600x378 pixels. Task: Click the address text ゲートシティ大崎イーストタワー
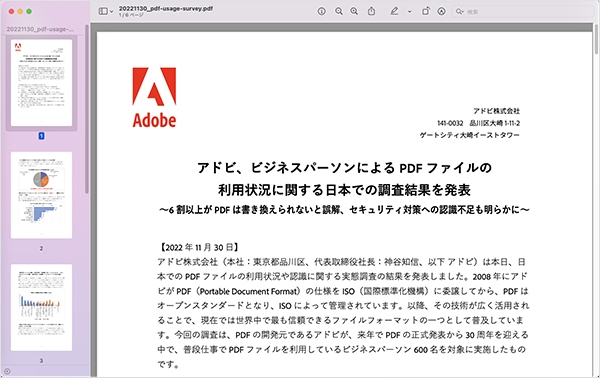(x=470, y=135)
